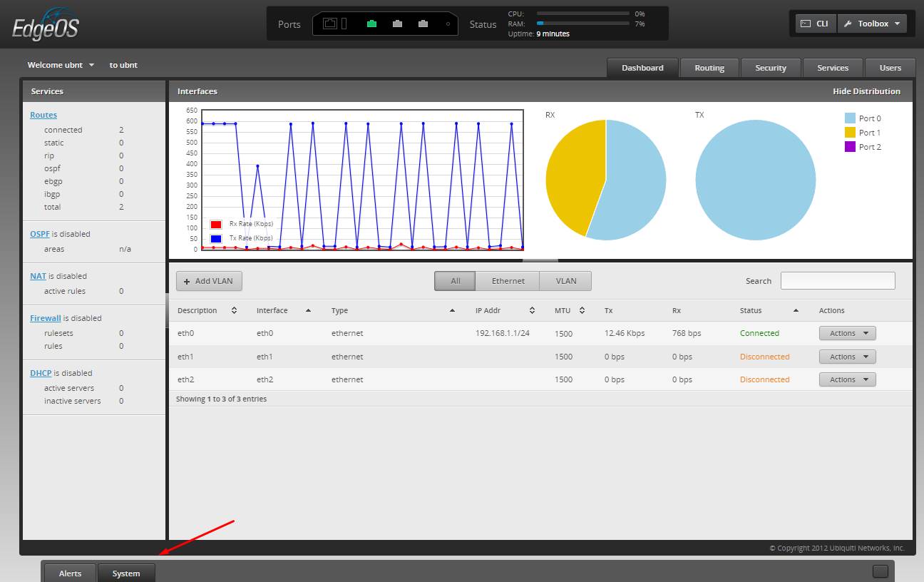Open the CLI terminal
The width and height of the screenshot is (924, 582).
click(816, 24)
